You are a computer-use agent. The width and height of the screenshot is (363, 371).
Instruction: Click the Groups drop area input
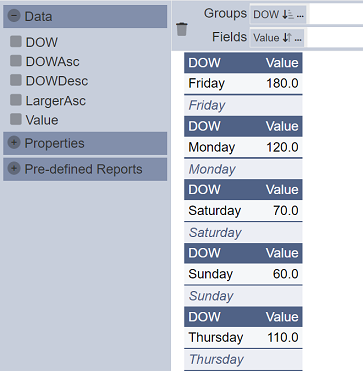336,15
